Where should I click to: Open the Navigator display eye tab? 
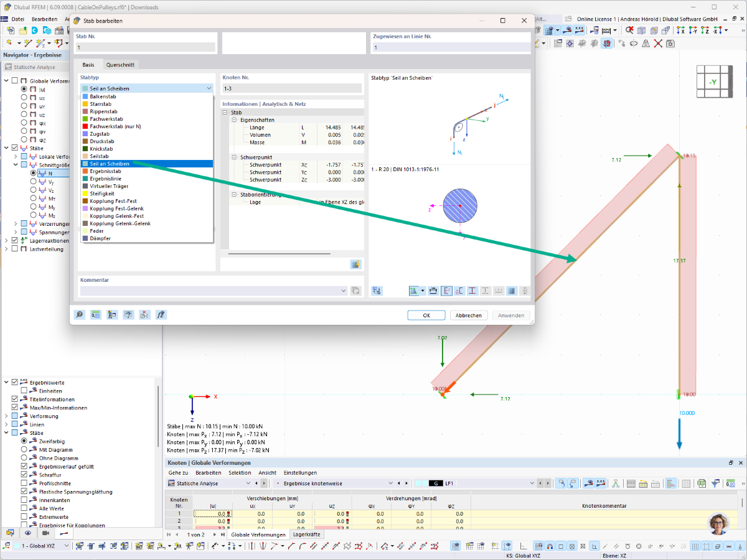[x=28, y=533]
